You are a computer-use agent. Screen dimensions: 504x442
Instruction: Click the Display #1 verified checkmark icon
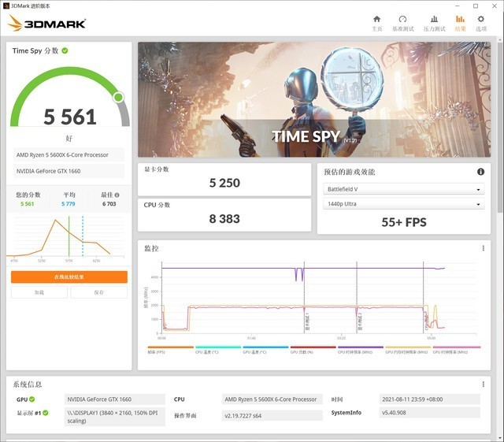46,413
